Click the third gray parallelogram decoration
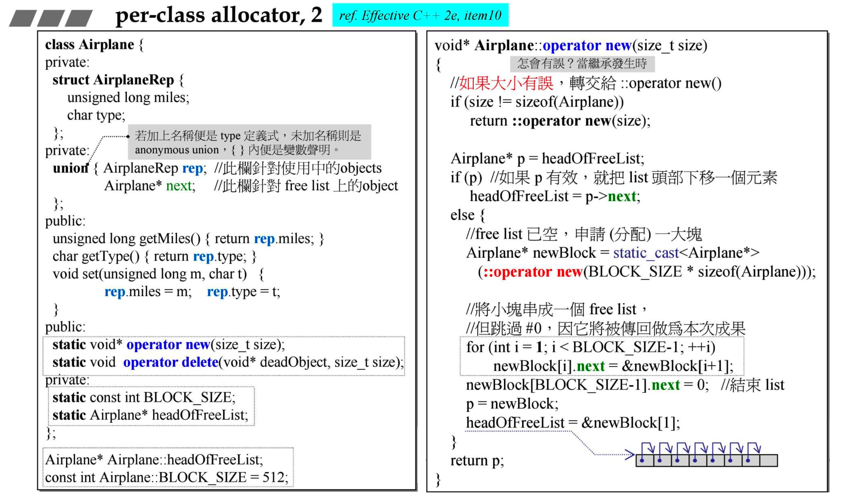The image size is (853, 504). click(x=78, y=18)
